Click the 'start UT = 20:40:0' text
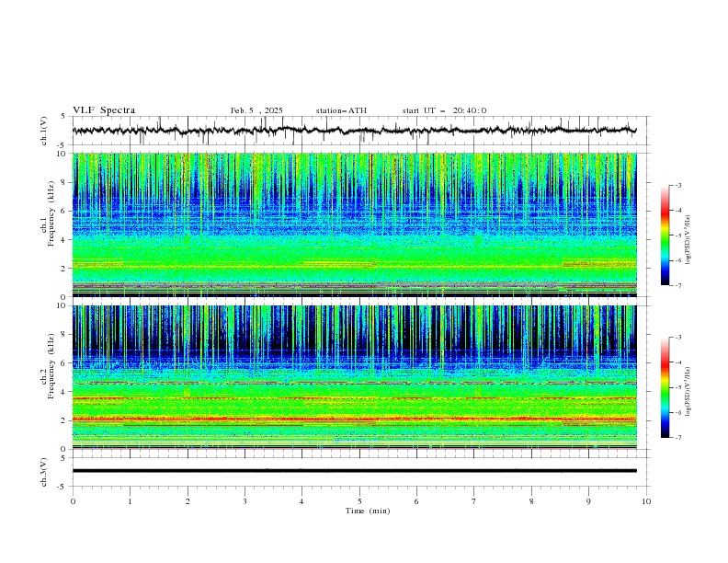This screenshot has width=728, height=563. click(444, 110)
